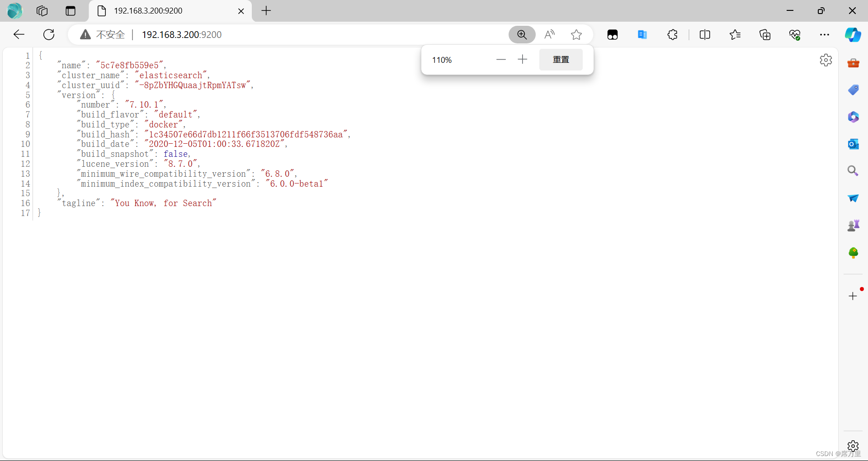Decrease zoom with minus button

501,60
